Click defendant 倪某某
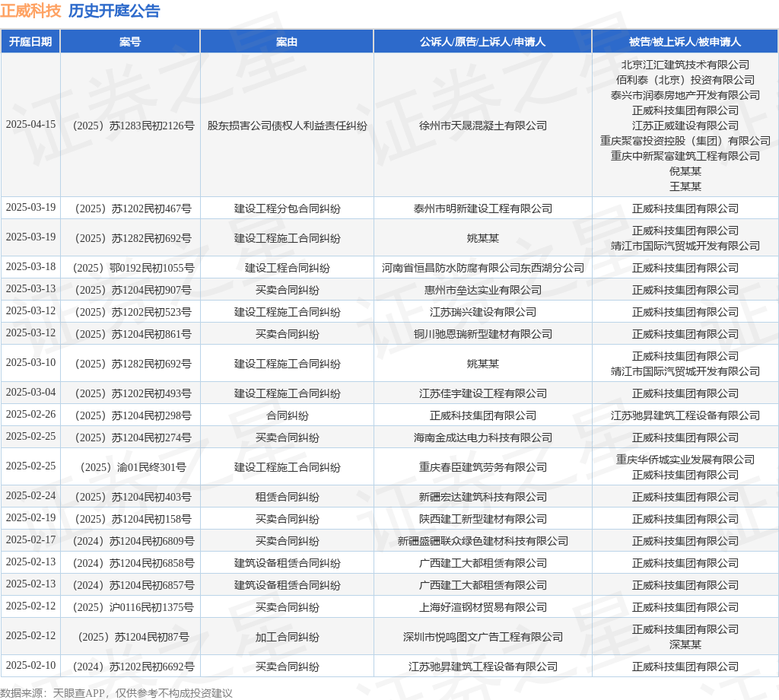Screen dimensions: 779x700 [685, 171]
